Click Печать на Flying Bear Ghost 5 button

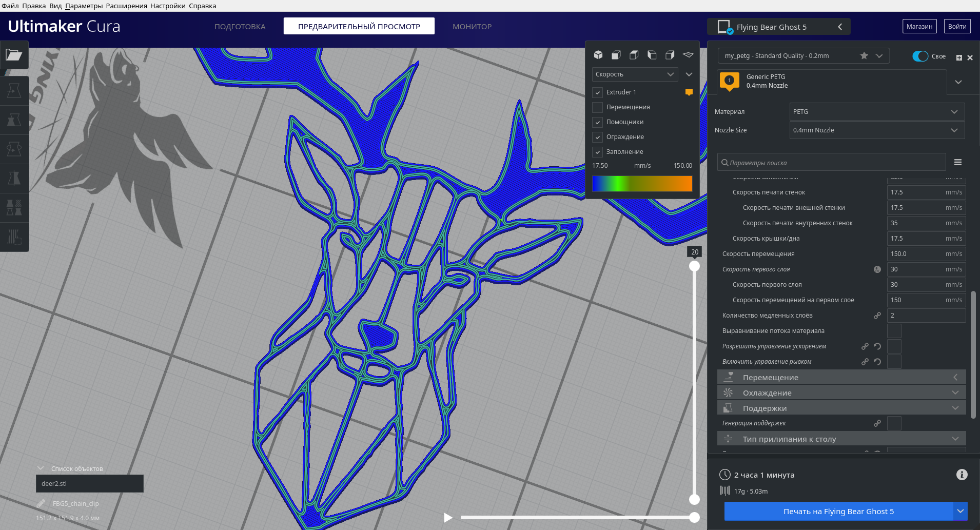coord(838,511)
